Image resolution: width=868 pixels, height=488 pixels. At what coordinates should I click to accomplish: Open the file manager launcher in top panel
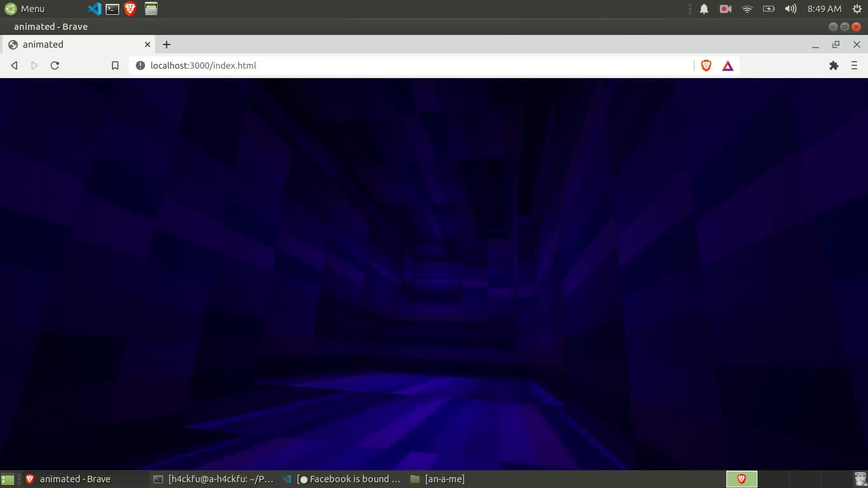click(151, 9)
